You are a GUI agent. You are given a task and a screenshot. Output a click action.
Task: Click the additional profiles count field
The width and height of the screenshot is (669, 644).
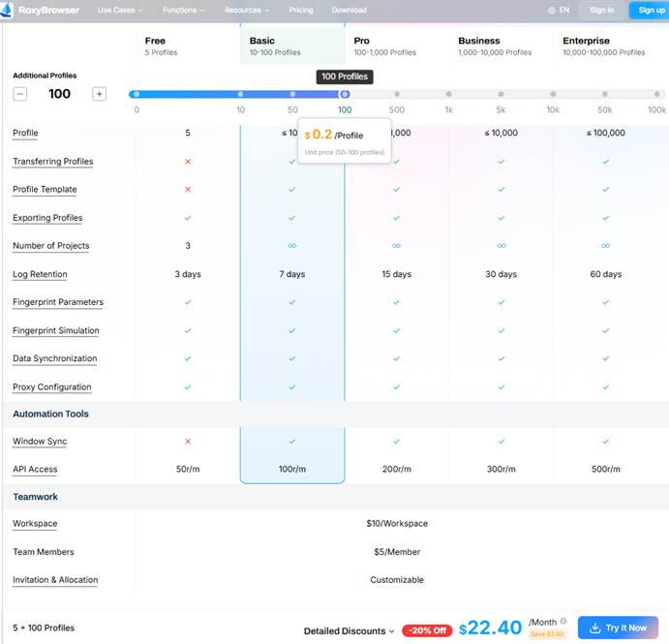click(x=60, y=94)
